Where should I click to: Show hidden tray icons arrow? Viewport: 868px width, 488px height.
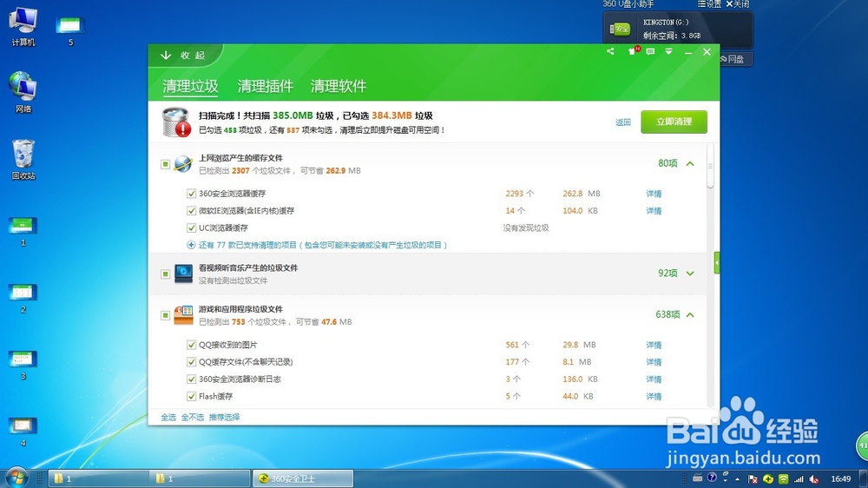tap(737, 478)
